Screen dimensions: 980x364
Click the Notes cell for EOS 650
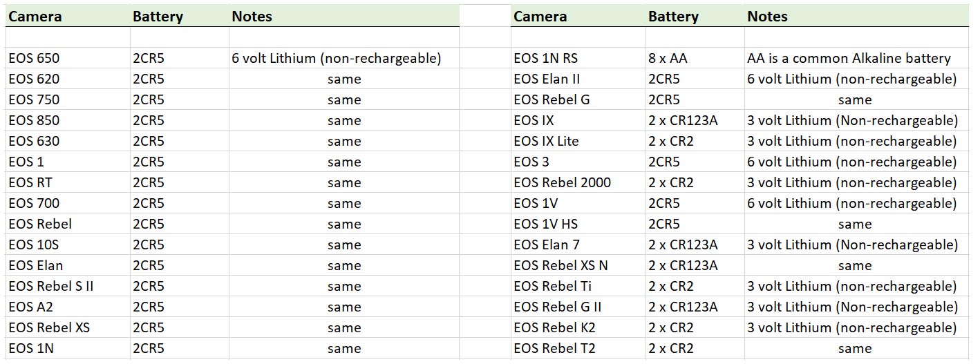coord(336,59)
